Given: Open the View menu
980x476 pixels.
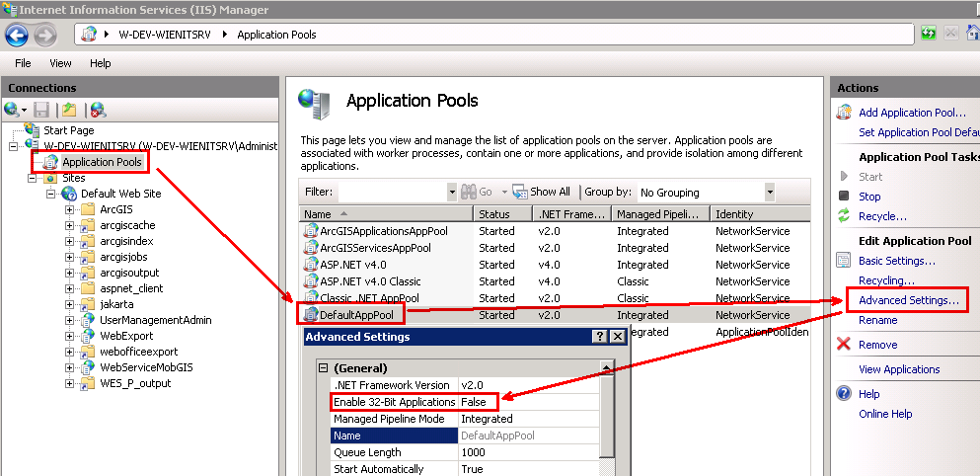Looking at the screenshot, I should point(60,63).
